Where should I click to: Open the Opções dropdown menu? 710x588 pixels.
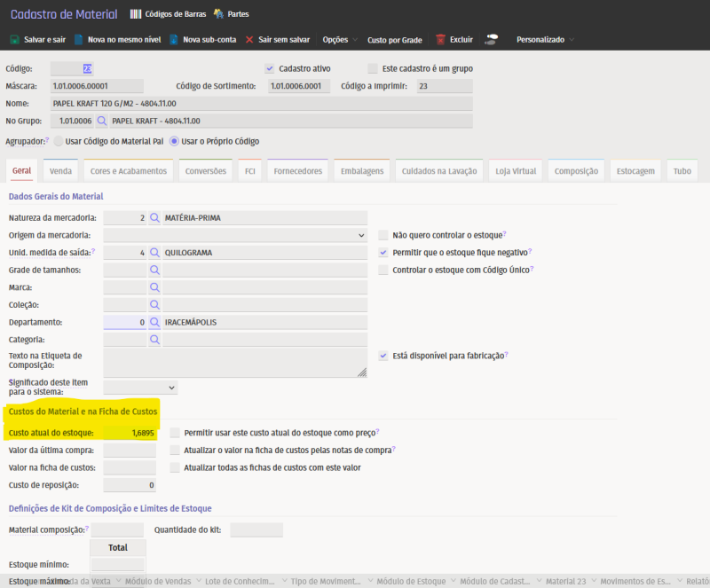coord(340,40)
